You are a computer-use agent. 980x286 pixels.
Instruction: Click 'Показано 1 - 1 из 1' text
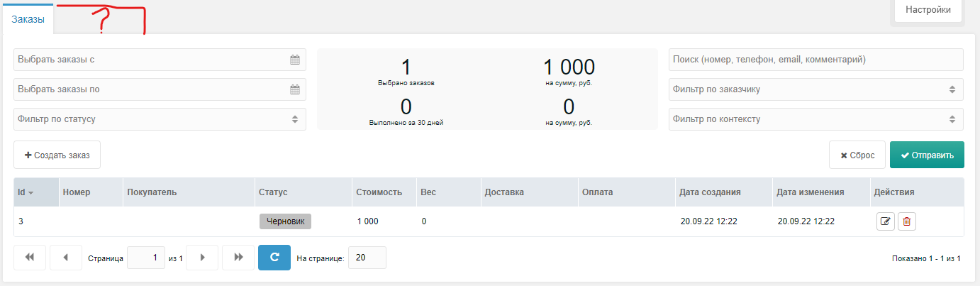pyautogui.click(x=926, y=259)
